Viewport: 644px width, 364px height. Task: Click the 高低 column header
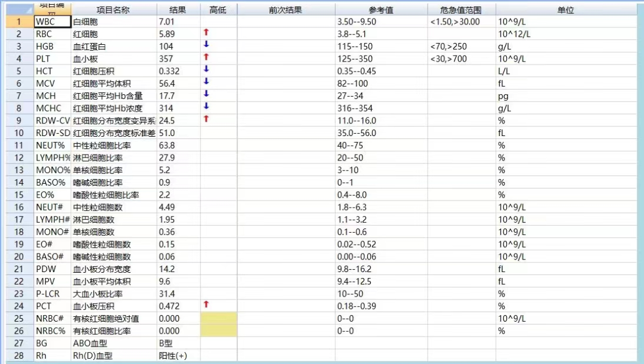tap(218, 8)
